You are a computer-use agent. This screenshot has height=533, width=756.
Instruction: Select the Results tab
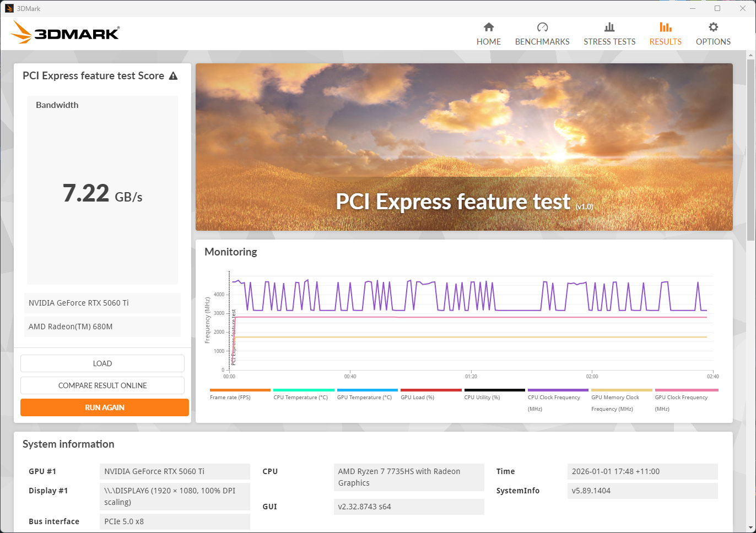point(665,34)
